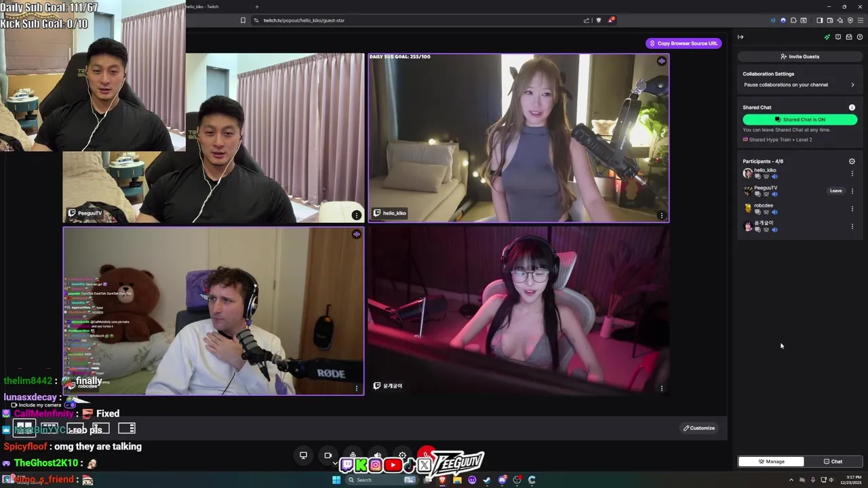
Task: Open Brave browser from the taskbar
Action: point(442,480)
